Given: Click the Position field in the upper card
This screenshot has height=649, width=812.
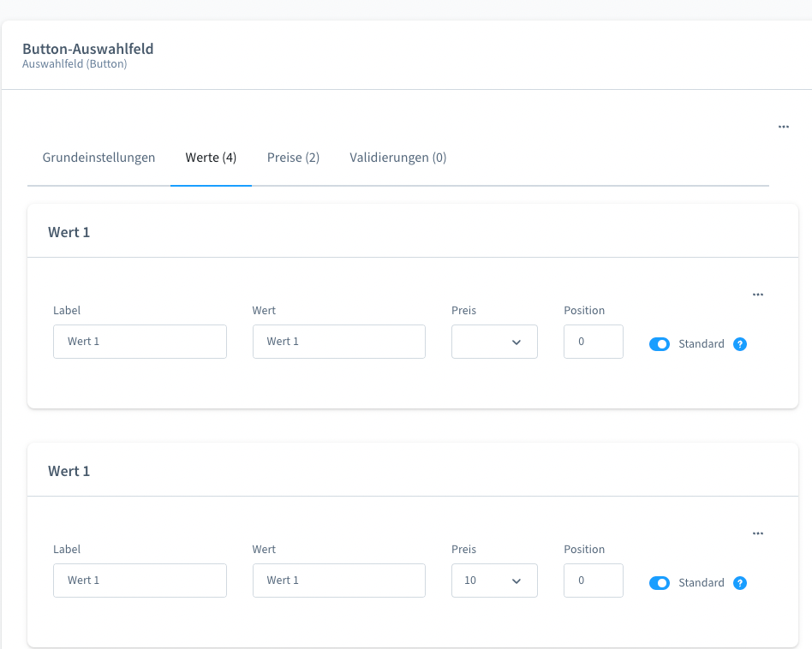Looking at the screenshot, I should pos(593,342).
